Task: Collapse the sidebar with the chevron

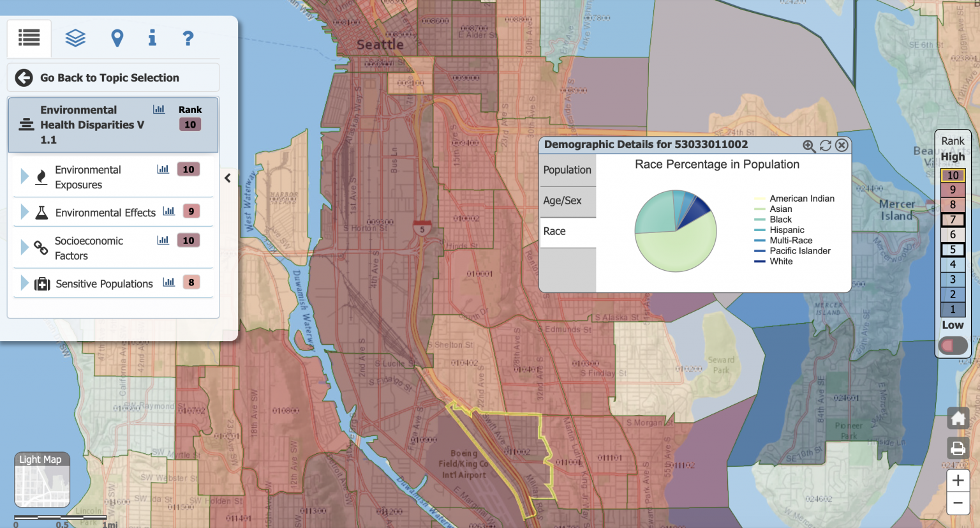Action: pos(228,177)
